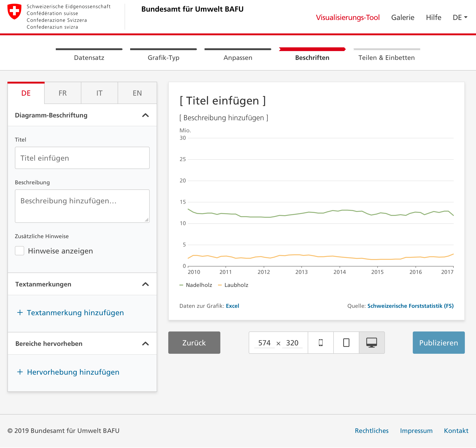The width and height of the screenshot is (476, 448).
Task: Click the Publizieren button
Action: point(438,343)
